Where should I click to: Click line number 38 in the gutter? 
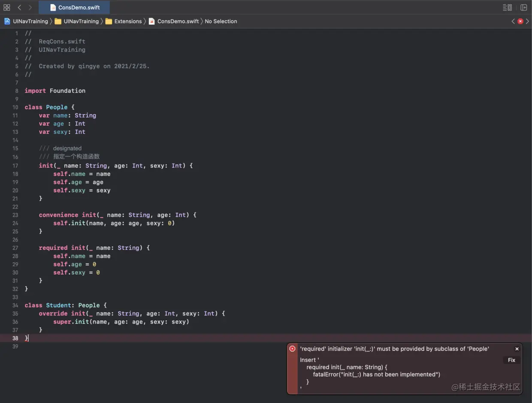pyautogui.click(x=15, y=338)
